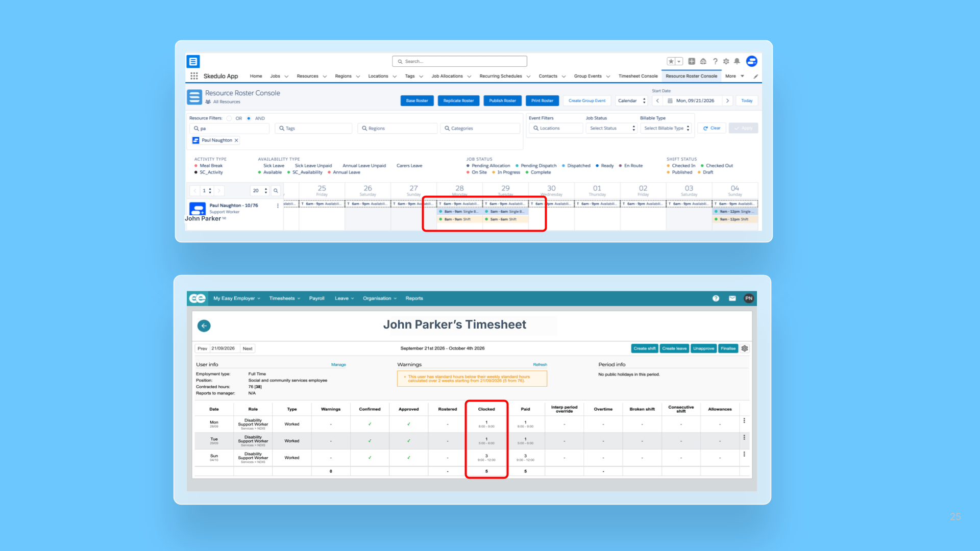Expand the Jobs menu chevron

[286, 77]
